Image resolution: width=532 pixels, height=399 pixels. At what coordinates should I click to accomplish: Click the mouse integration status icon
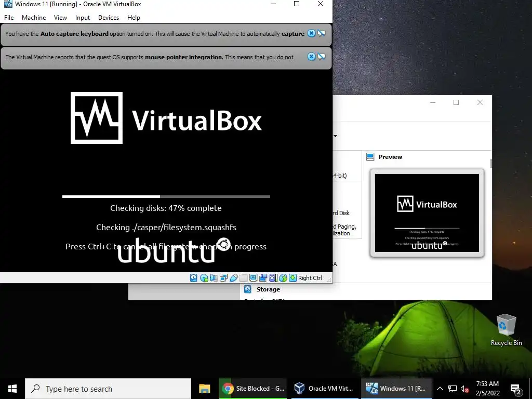283,278
